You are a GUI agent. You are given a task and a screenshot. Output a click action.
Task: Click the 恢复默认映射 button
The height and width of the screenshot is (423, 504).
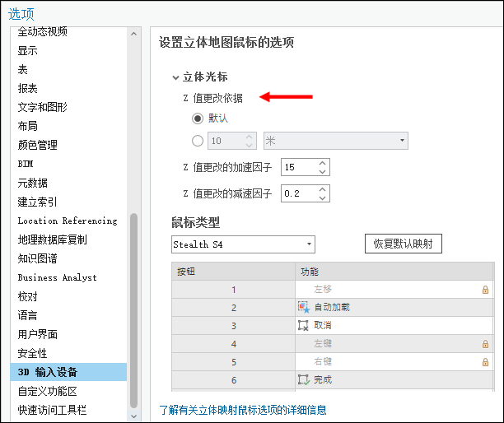(404, 244)
